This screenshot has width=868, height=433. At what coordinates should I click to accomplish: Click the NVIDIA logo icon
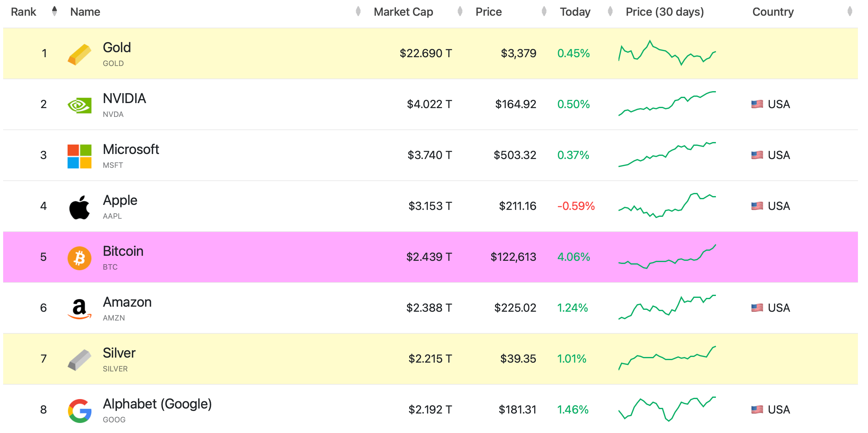(79, 106)
